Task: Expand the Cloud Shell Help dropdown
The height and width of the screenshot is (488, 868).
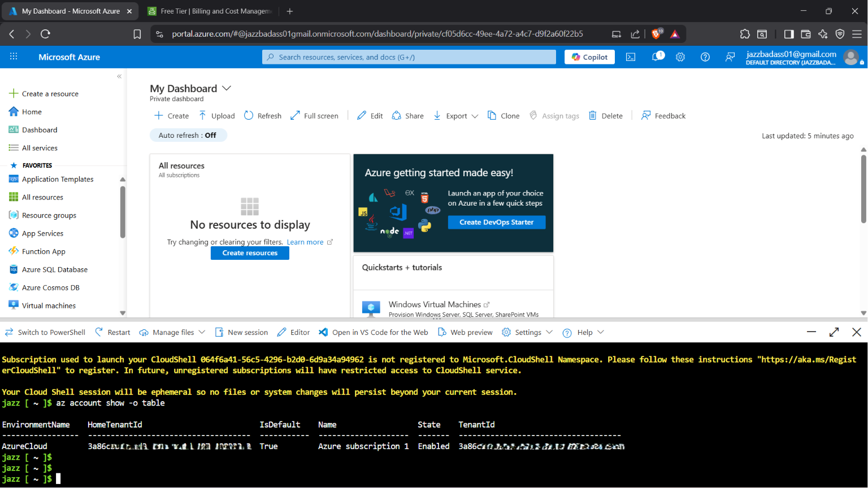Action: point(584,332)
